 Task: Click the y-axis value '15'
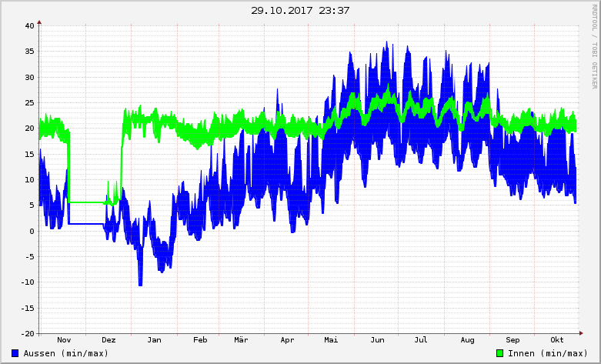[30, 154]
